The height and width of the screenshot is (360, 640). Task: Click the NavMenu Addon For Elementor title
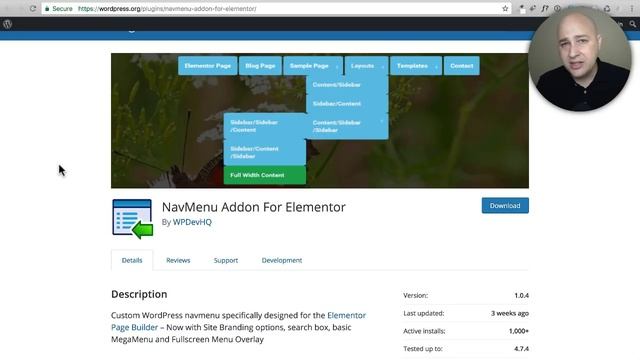(253, 207)
